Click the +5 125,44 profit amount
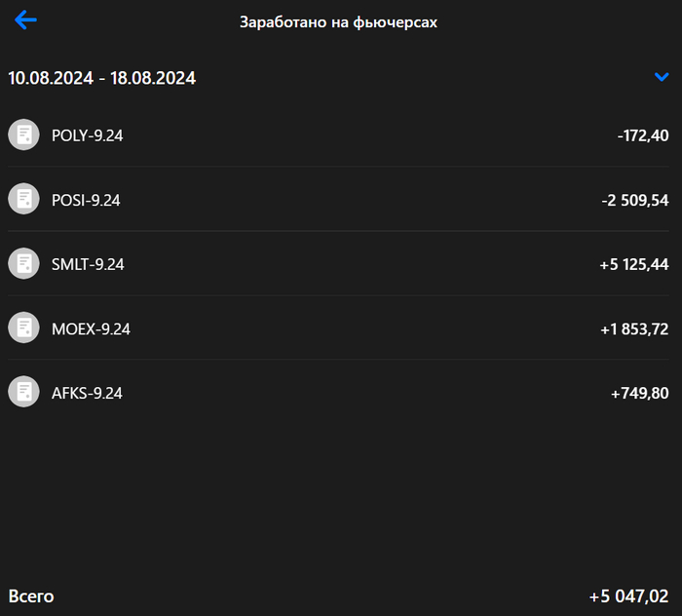Image resolution: width=682 pixels, height=616 pixels. click(633, 264)
